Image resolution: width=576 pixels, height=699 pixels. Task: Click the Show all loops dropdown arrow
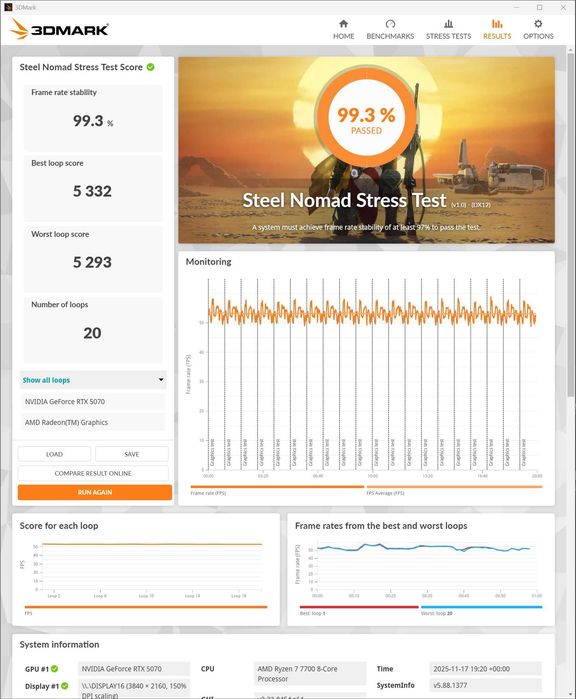(x=161, y=380)
